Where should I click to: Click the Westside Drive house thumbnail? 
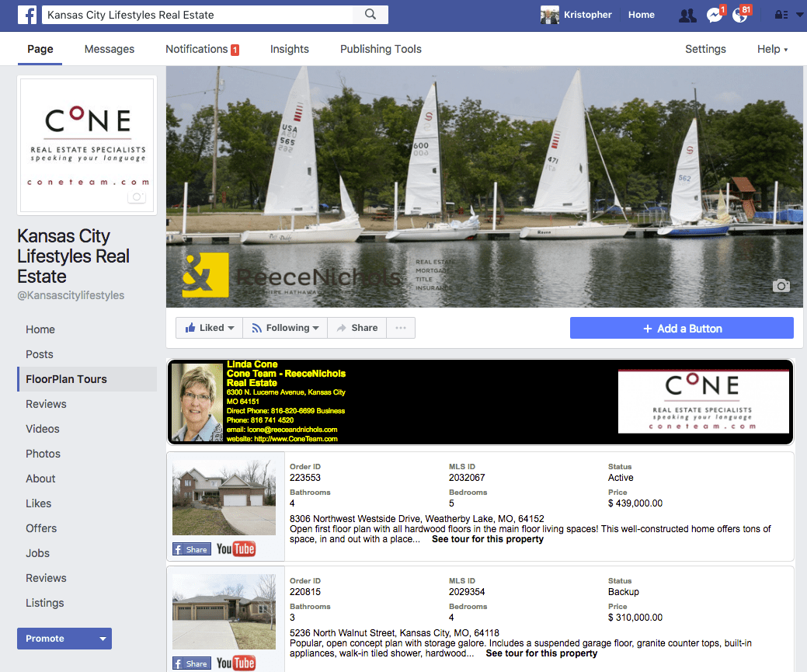pyautogui.click(x=224, y=497)
